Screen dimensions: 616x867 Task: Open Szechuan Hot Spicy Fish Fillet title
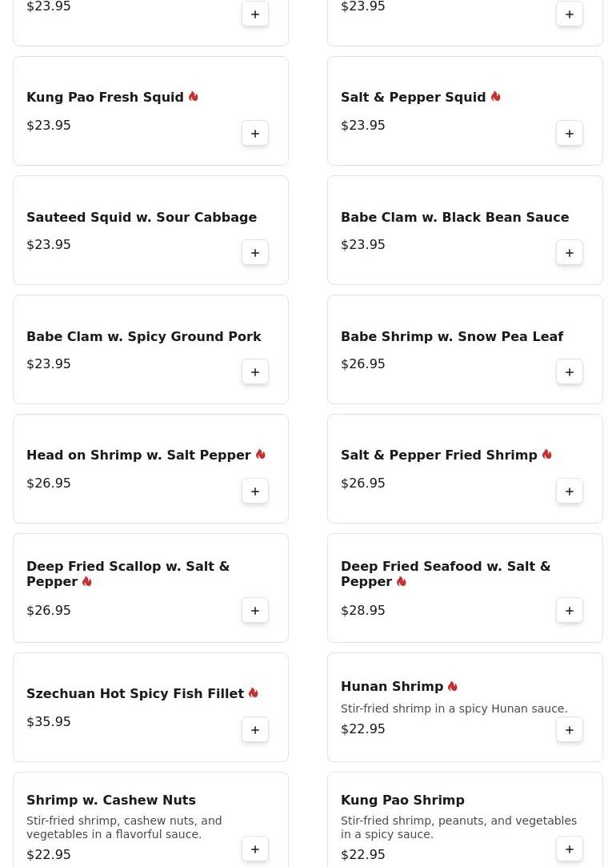[134, 694]
